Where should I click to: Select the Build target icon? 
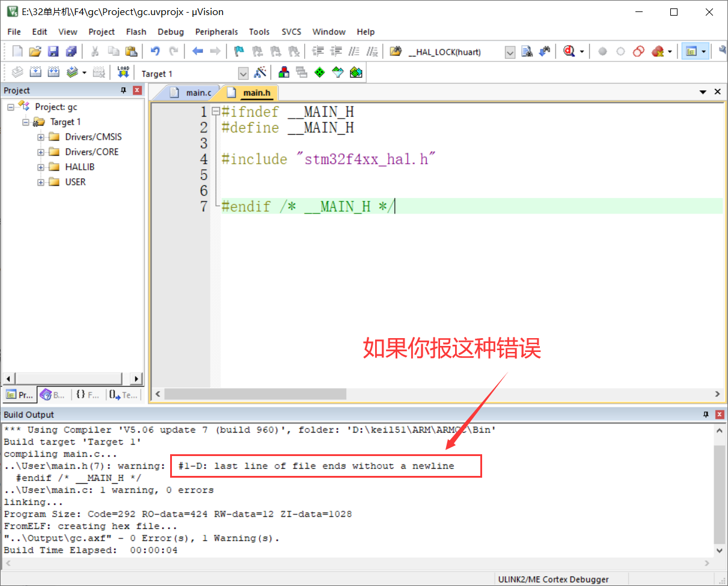[x=36, y=72]
